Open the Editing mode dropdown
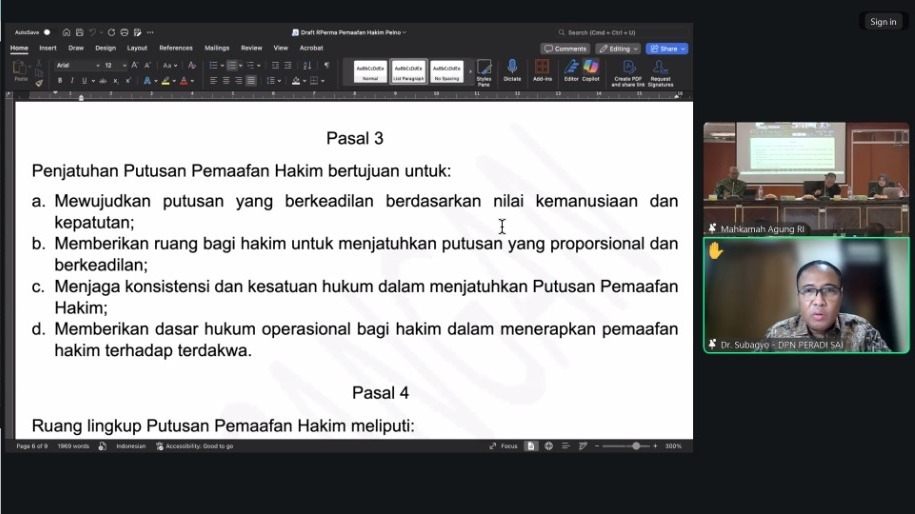The width and height of the screenshot is (915, 514). [x=618, y=48]
